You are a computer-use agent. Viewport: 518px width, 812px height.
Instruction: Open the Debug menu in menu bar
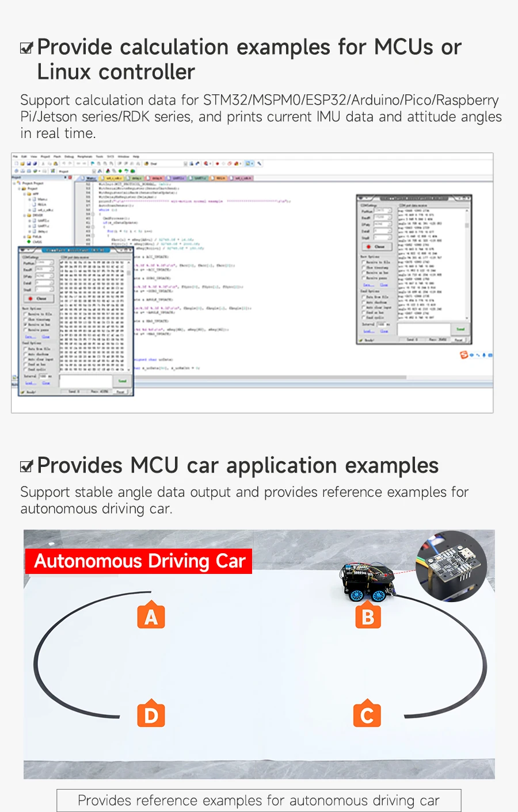[x=69, y=156]
